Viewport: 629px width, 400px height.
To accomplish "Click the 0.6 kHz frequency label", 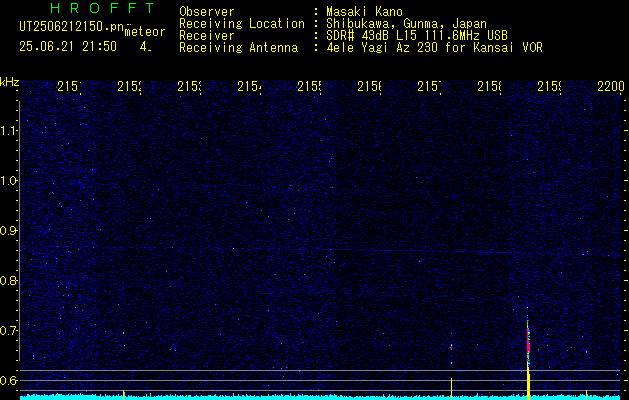I will pos(8,380).
